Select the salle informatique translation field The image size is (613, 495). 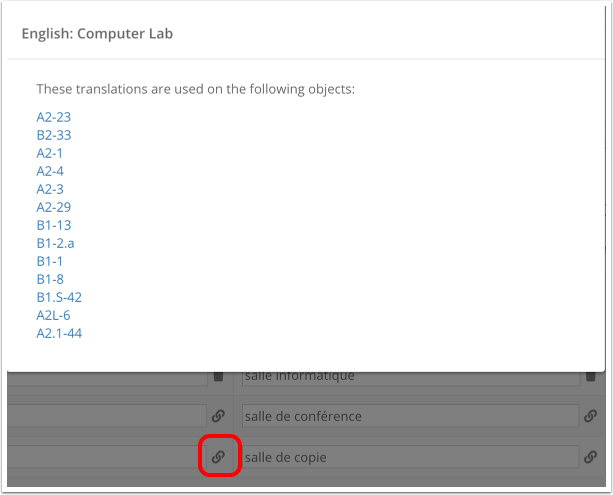point(410,378)
